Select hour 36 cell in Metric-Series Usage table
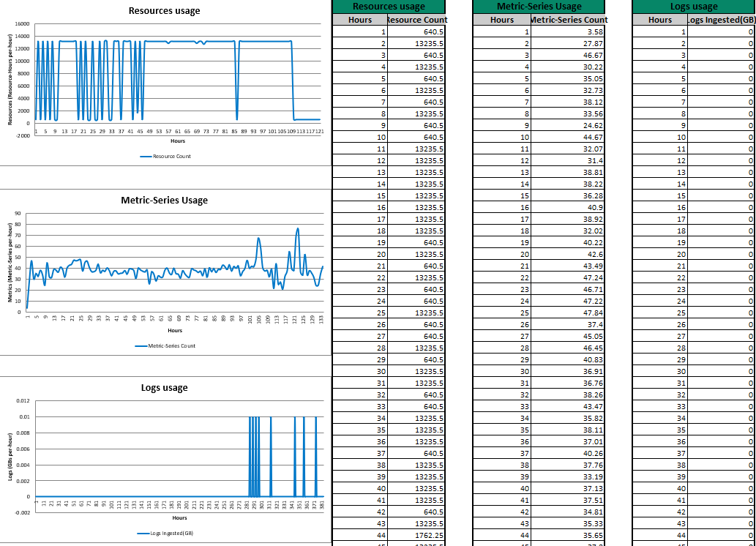The height and width of the screenshot is (546, 756). pos(501,442)
